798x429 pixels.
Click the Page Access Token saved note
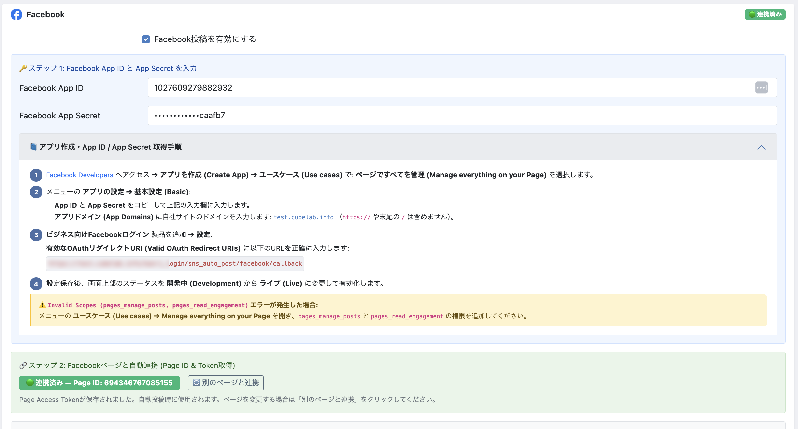point(227,399)
